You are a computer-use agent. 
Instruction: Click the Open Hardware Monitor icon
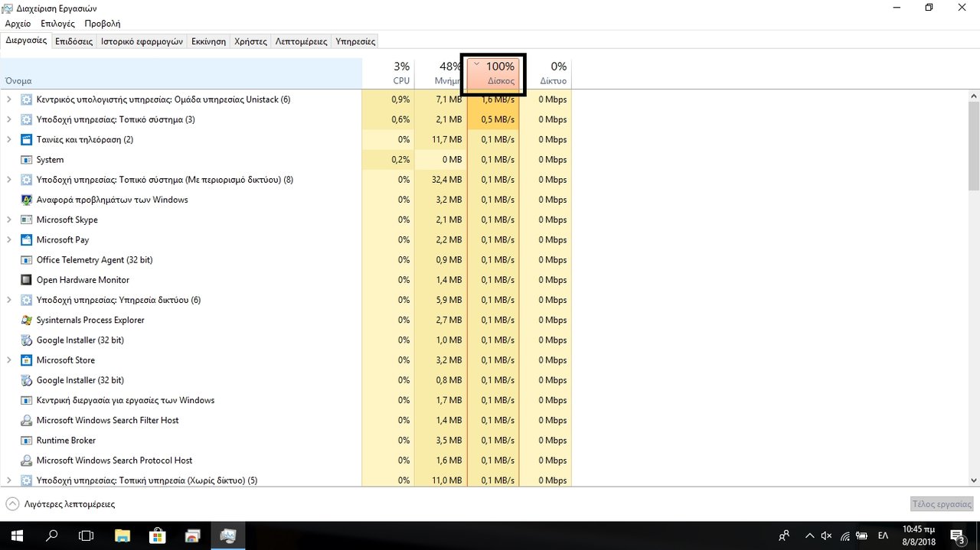[x=26, y=280]
